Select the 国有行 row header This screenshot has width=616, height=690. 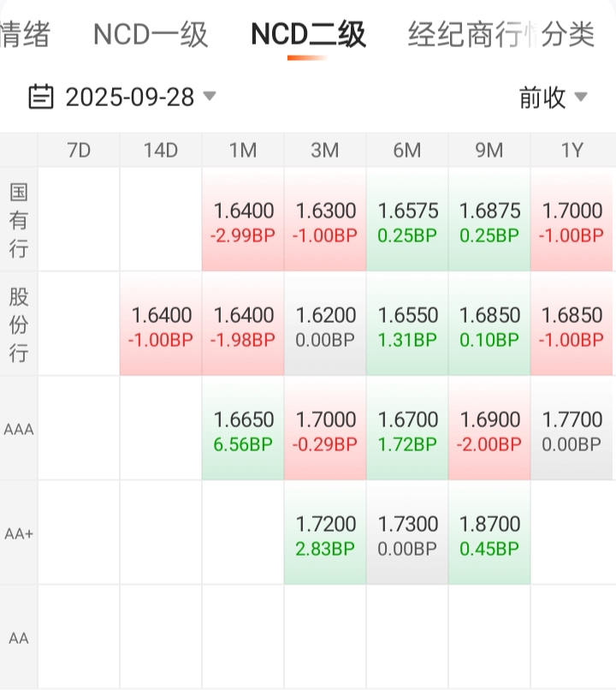pos(19,220)
